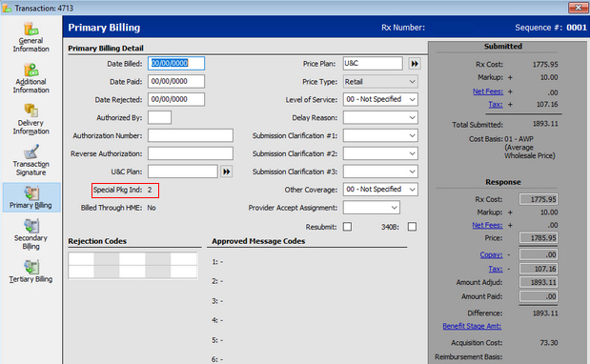Expand Submission Clarification #2 dropdown
This screenshot has height=364, width=590.
pos(380,153)
